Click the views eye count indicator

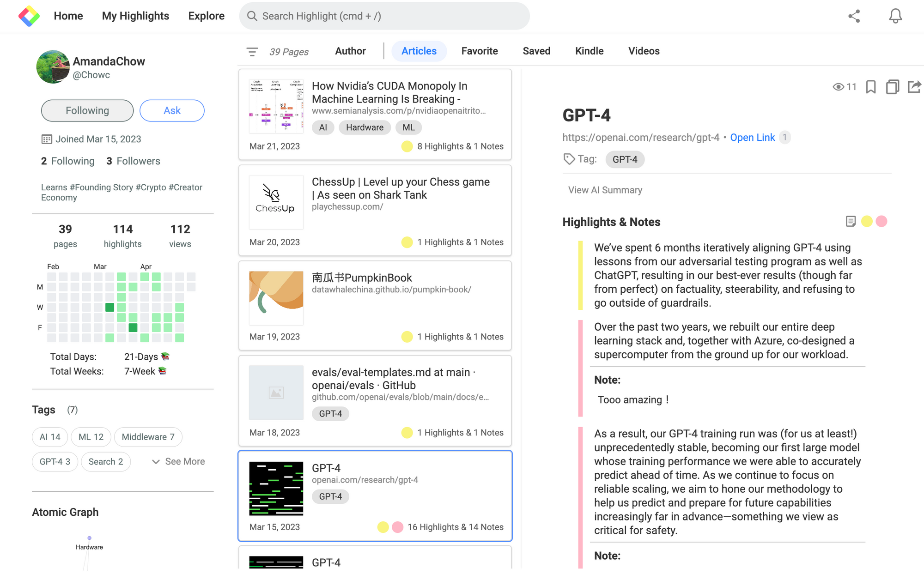[845, 87]
